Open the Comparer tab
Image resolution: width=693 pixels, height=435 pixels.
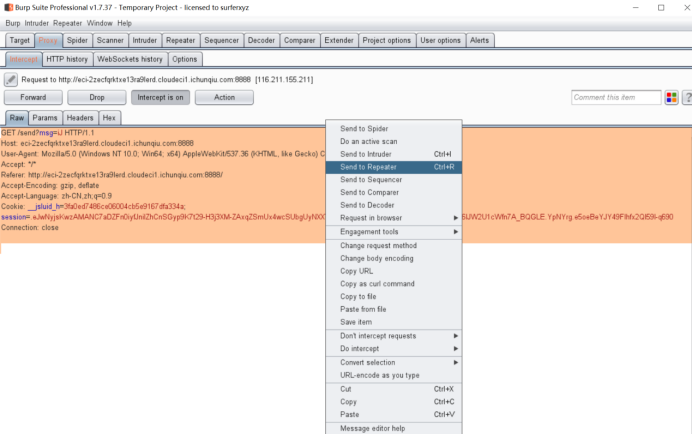300,40
